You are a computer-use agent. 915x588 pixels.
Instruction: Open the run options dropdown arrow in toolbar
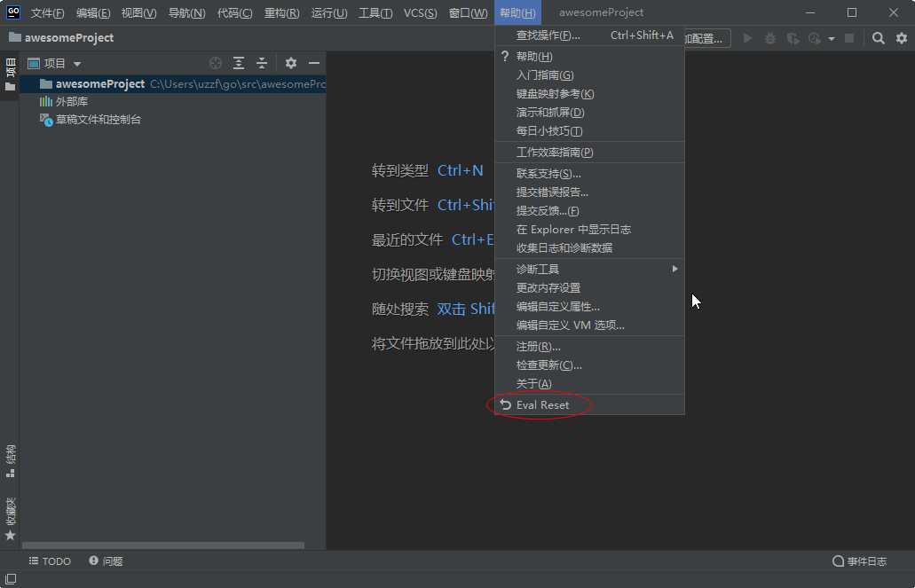click(x=832, y=39)
